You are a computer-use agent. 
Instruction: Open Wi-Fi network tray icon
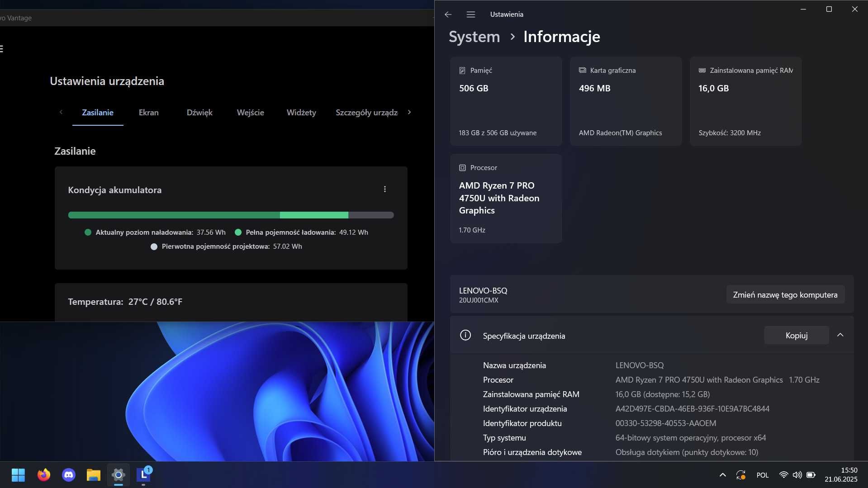click(783, 475)
